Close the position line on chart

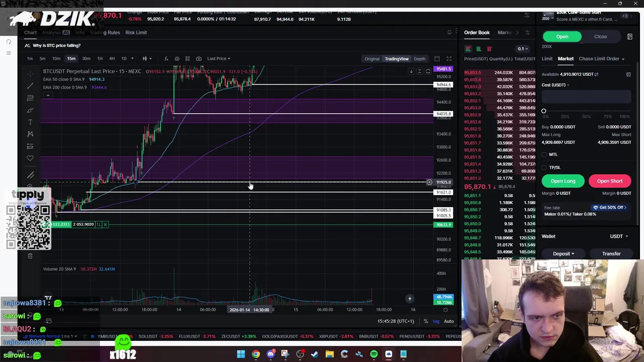point(105,224)
